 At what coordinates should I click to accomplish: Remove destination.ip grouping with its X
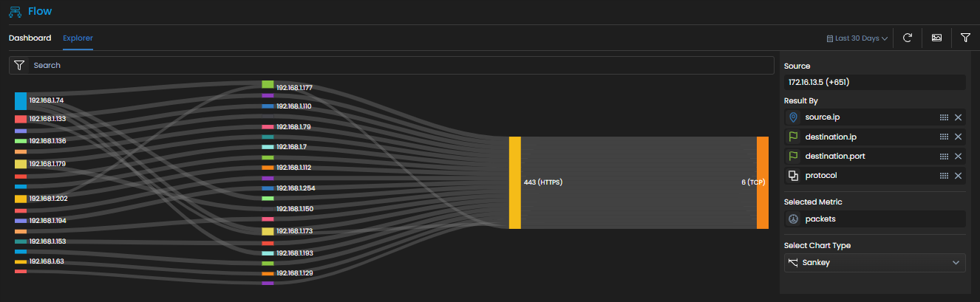(x=958, y=137)
